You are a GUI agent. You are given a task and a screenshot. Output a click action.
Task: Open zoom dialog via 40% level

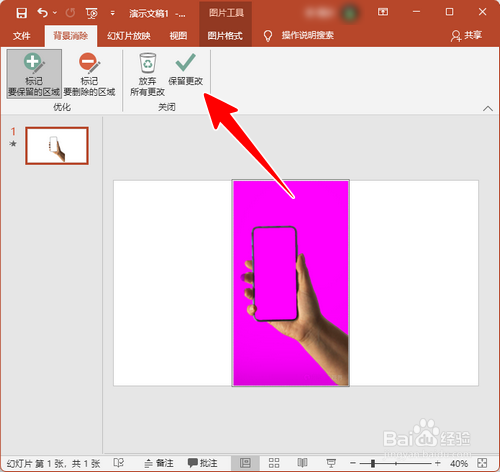point(459,463)
